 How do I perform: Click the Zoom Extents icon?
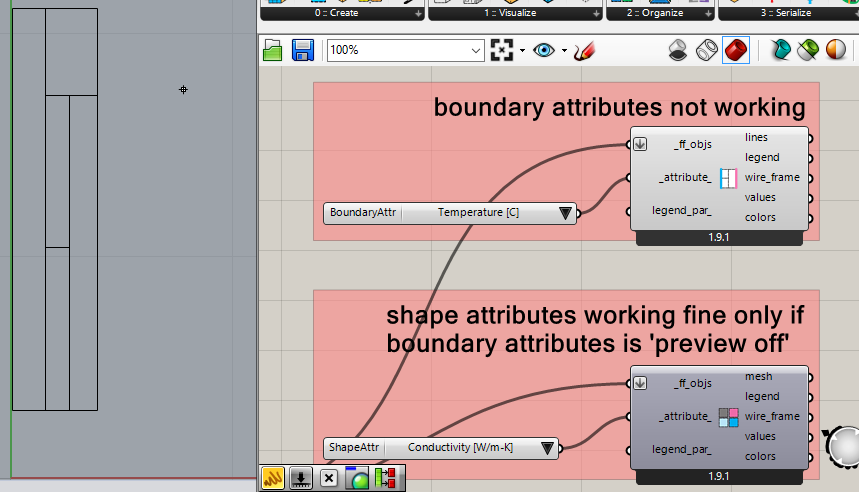click(x=502, y=50)
